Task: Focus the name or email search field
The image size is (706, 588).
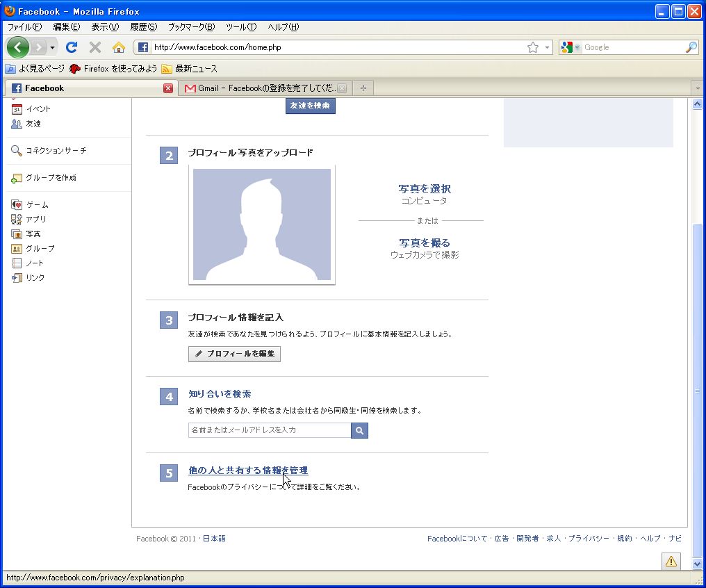Action: click(269, 430)
